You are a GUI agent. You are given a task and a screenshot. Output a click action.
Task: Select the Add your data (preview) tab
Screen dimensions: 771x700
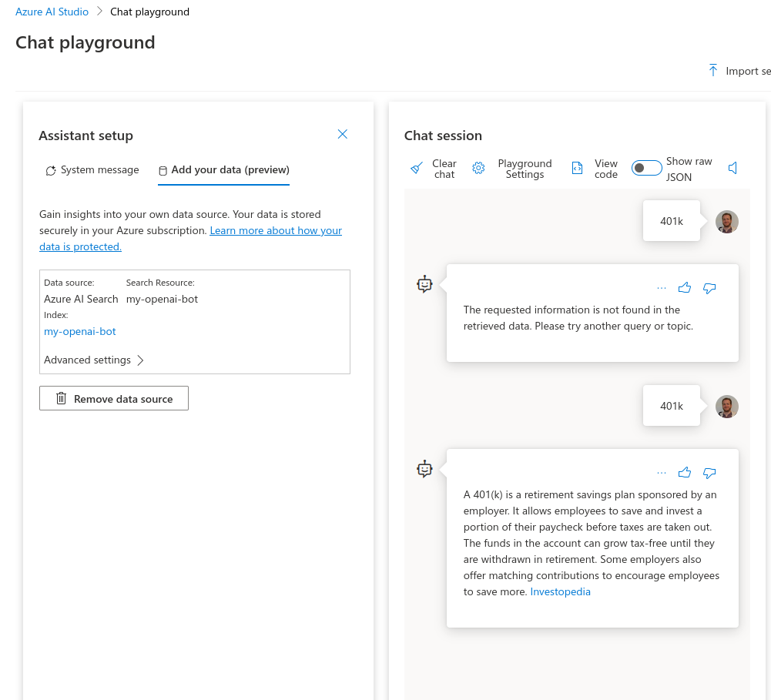(x=223, y=170)
